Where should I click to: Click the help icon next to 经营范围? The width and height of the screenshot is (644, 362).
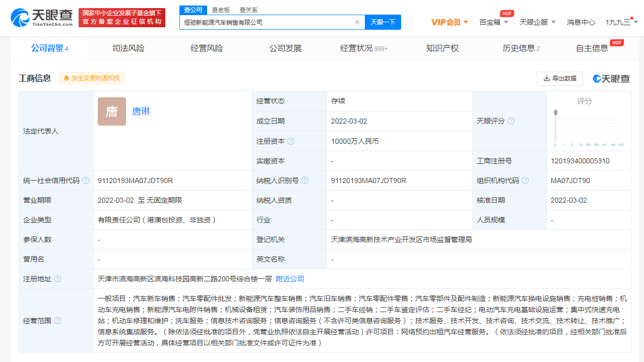point(57,321)
